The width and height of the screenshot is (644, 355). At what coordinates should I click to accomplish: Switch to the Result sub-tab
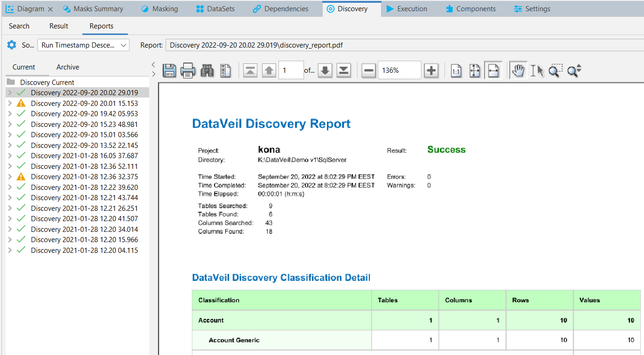click(59, 26)
